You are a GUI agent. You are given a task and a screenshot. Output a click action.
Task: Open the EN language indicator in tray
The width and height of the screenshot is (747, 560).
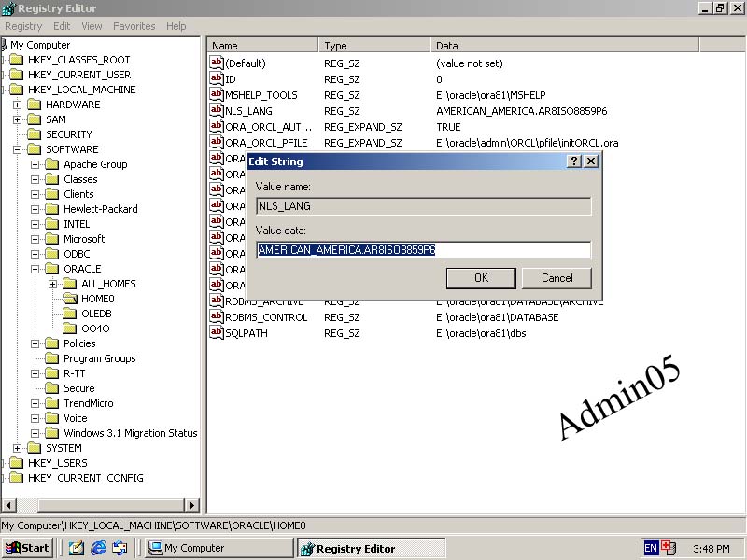point(651,548)
